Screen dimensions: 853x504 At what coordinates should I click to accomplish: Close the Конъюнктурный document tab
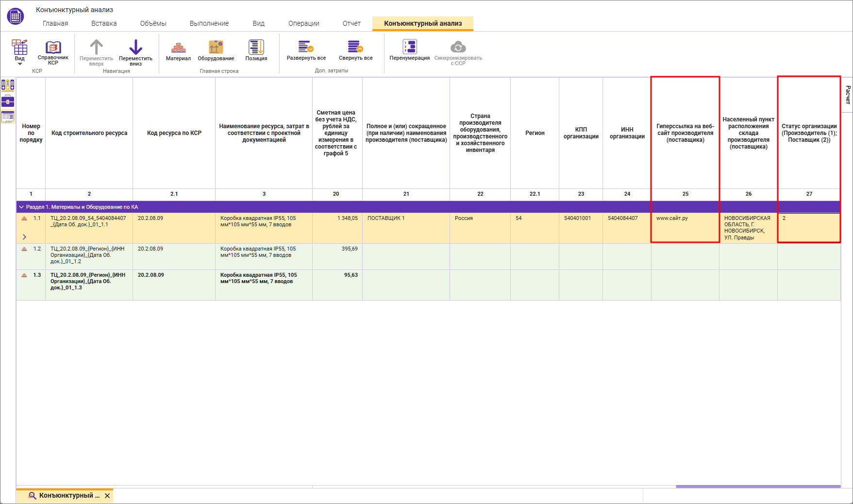click(x=107, y=496)
